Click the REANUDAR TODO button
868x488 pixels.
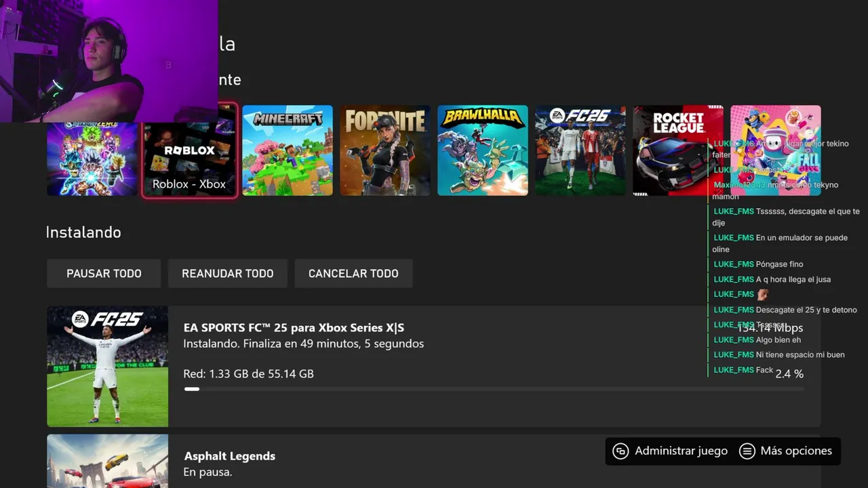pyautogui.click(x=228, y=273)
